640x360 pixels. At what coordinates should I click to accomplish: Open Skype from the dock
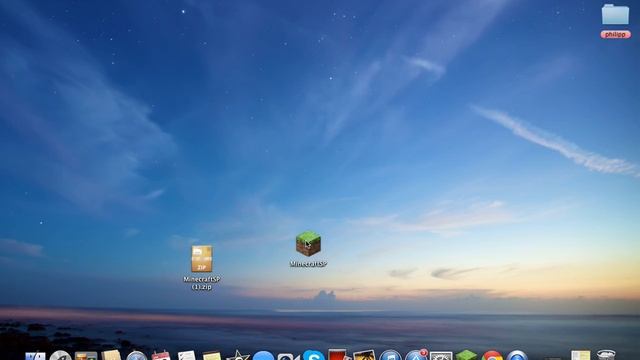coord(313,355)
